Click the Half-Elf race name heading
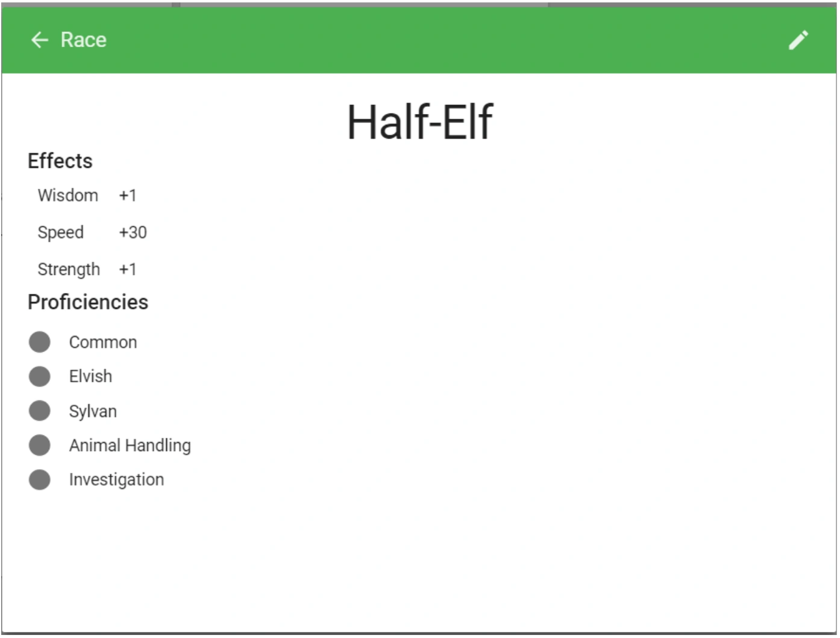Screen dimensions: 840x638 click(x=421, y=122)
